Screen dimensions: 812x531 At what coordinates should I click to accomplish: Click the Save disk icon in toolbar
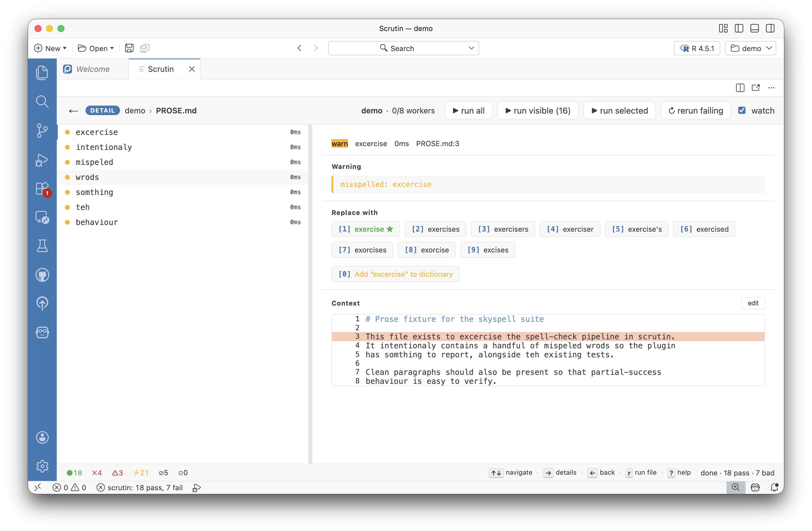tap(129, 48)
